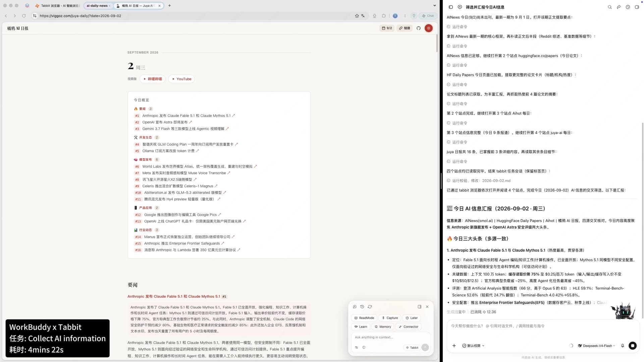
Task: Click the Later button
Action: 412,318
